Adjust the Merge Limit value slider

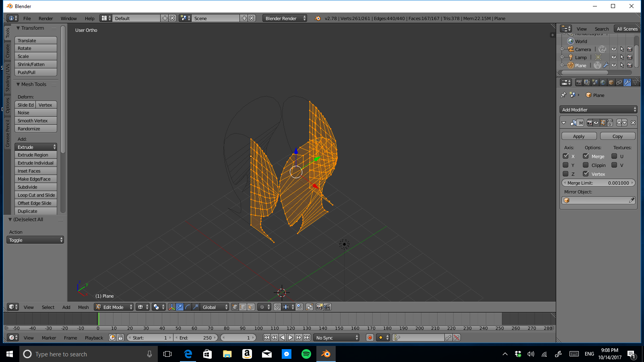(598, 183)
